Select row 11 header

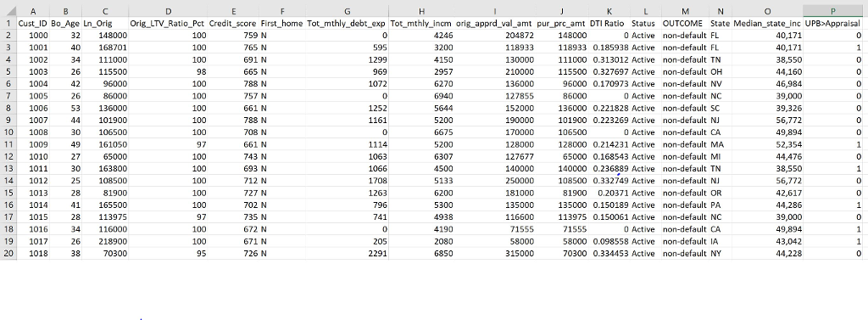[x=8, y=144]
